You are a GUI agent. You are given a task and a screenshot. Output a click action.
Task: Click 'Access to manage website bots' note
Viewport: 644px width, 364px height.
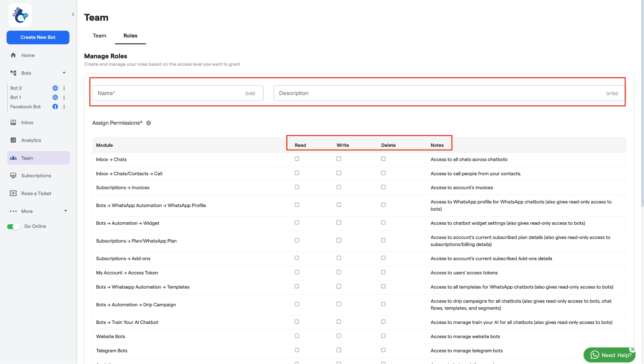tap(465, 337)
